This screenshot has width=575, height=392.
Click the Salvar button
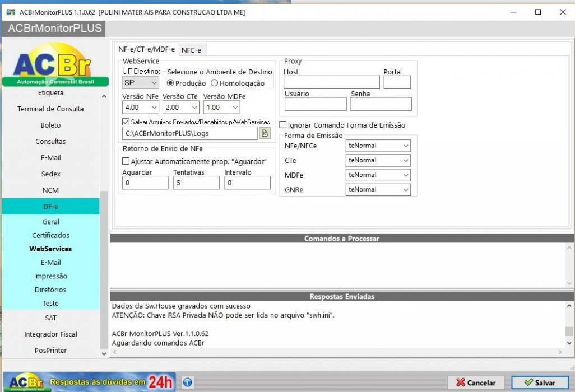pyautogui.click(x=540, y=382)
